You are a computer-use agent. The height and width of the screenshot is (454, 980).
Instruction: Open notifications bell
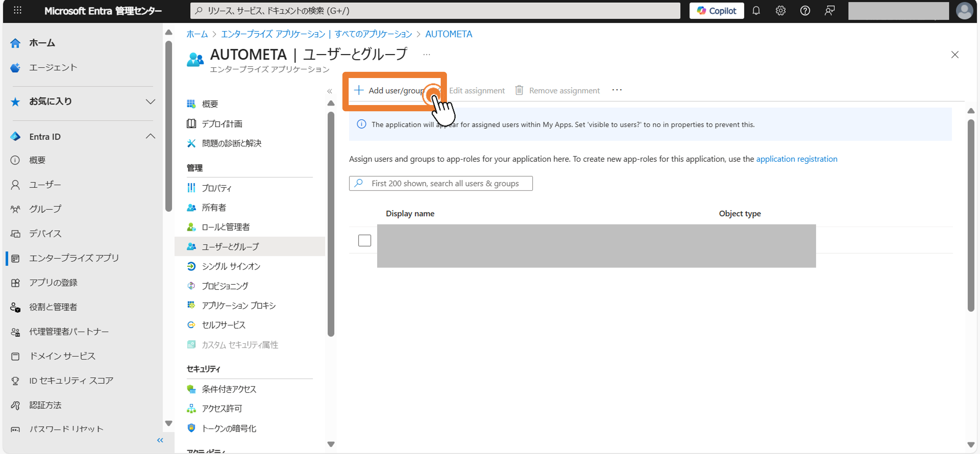[756, 11]
